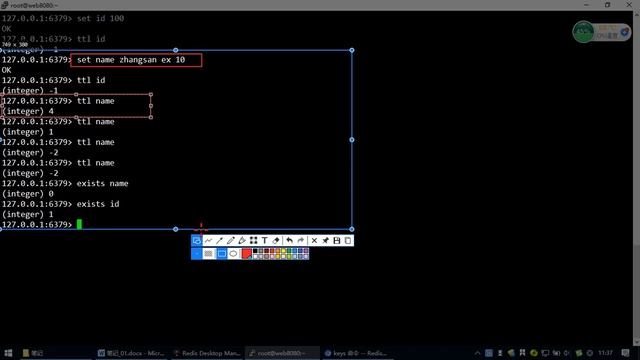Select the mosaic blur tool
The width and height of the screenshot is (640, 360).
[x=253, y=241]
